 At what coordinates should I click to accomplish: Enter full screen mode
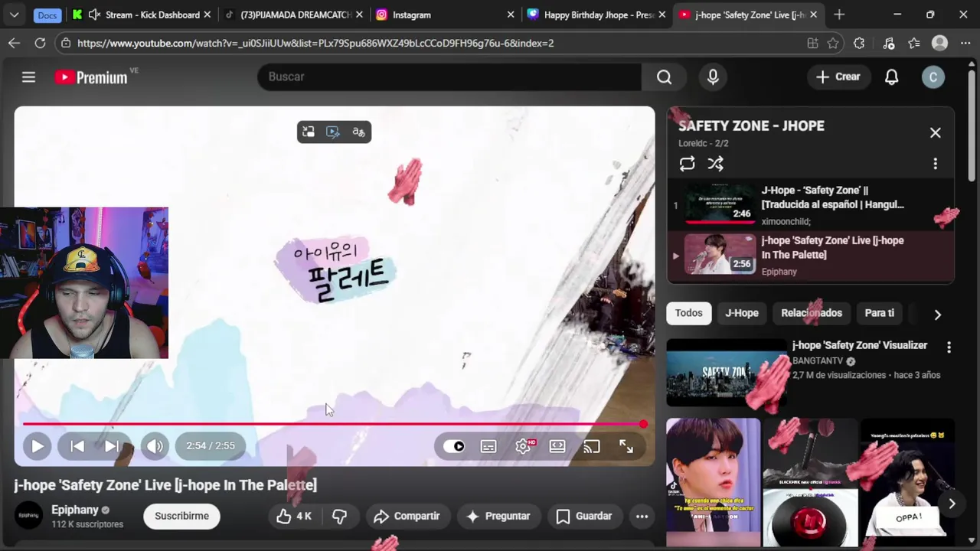[x=626, y=446]
